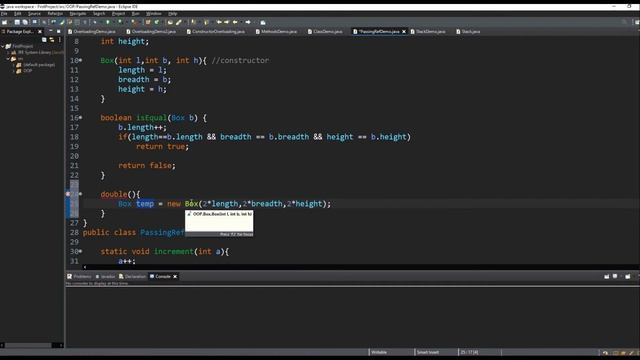Switch to the MethodsDemo.java editor tab
This screenshot has width=640, height=360.
(x=276, y=31)
